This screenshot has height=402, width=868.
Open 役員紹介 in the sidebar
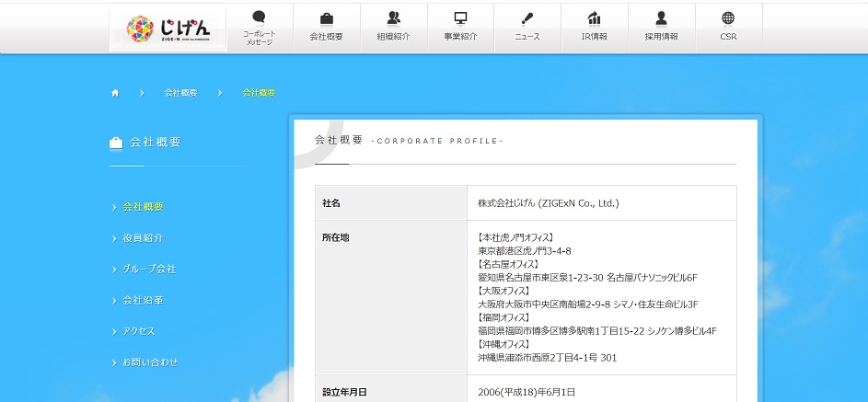point(143,238)
